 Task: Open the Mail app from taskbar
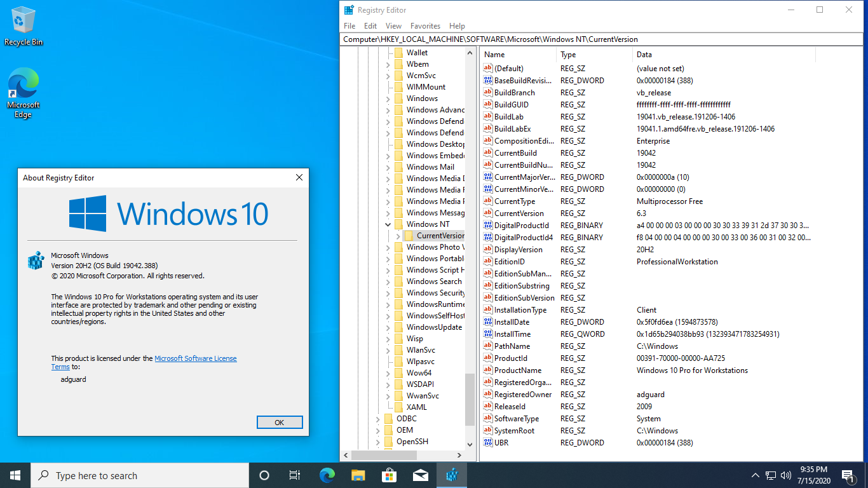(x=420, y=475)
